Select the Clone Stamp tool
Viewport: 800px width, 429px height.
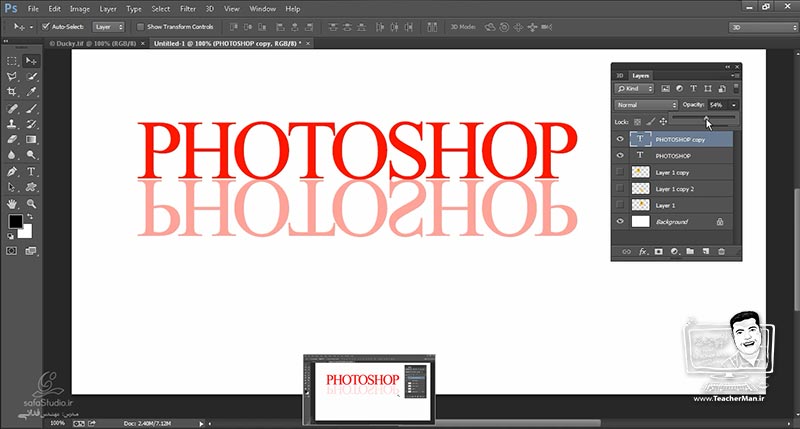[x=12, y=124]
